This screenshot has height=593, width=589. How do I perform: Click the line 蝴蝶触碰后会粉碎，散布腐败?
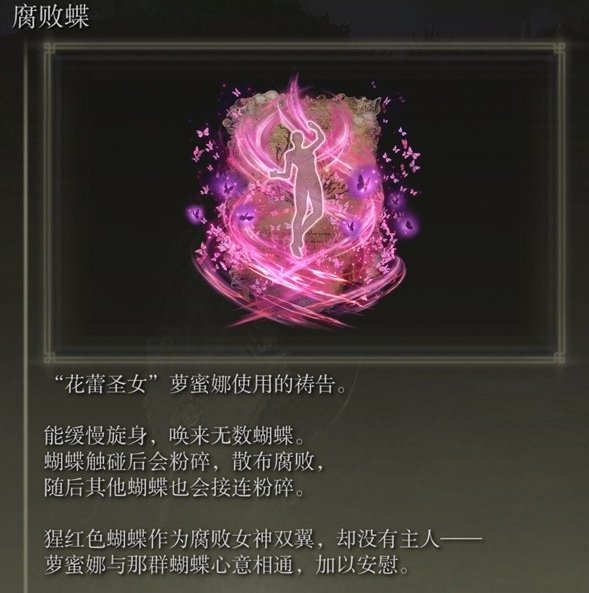[184, 461]
